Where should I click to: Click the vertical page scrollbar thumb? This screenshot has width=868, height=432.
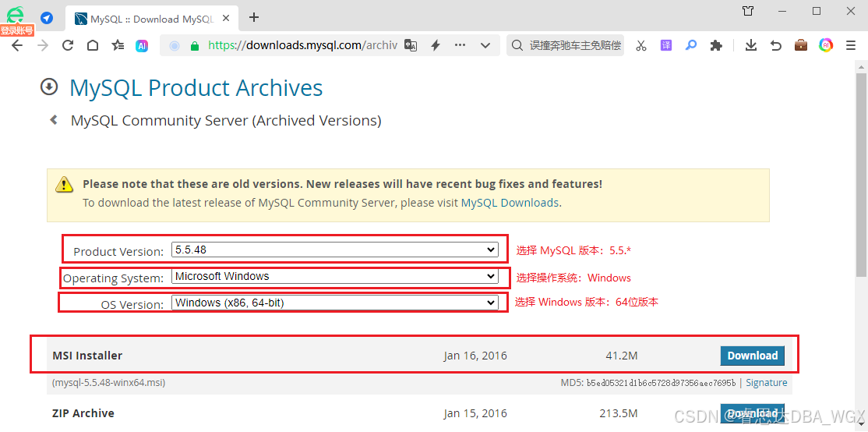click(x=861, y=174)
